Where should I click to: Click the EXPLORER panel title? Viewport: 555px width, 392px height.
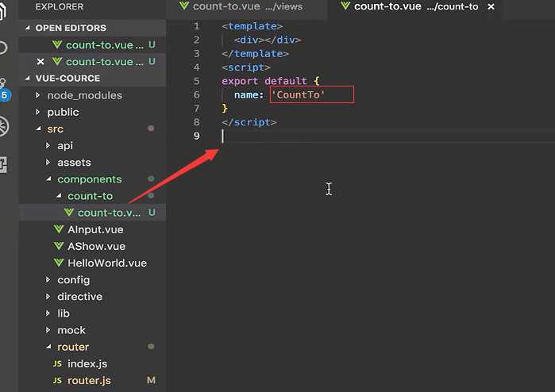(x=59, y=6)
